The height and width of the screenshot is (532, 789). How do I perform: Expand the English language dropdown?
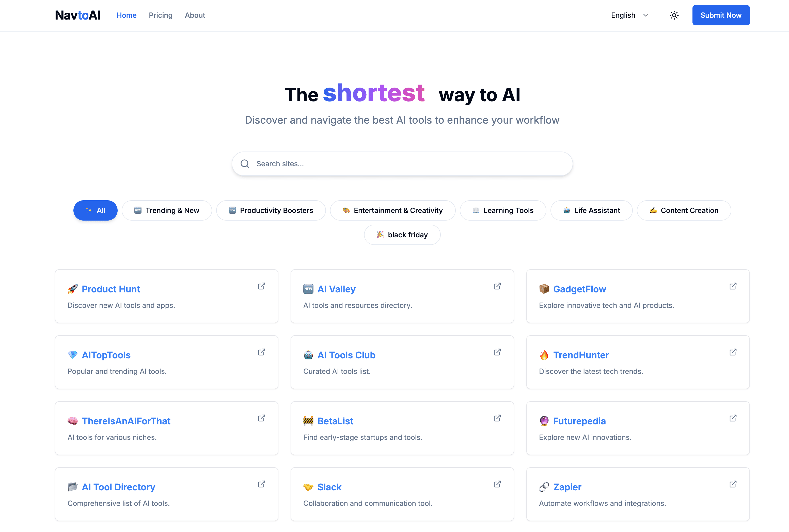coord(629,15)
